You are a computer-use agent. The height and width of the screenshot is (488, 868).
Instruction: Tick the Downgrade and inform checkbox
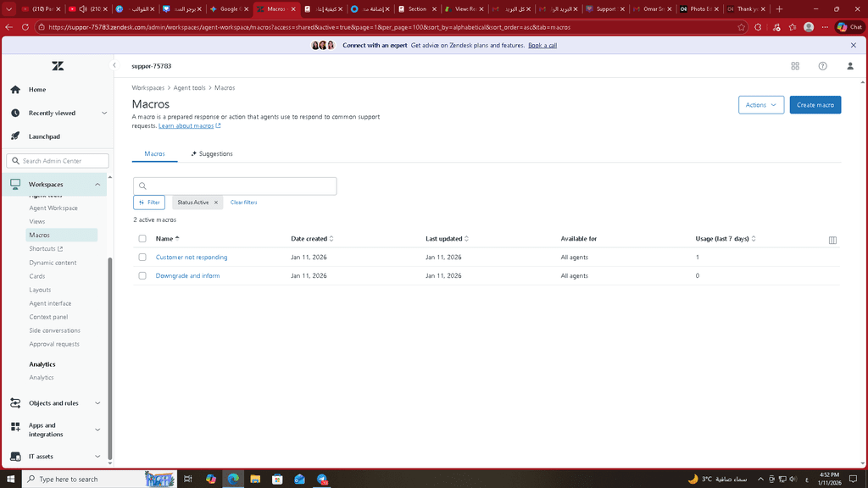tap(142, 275)
